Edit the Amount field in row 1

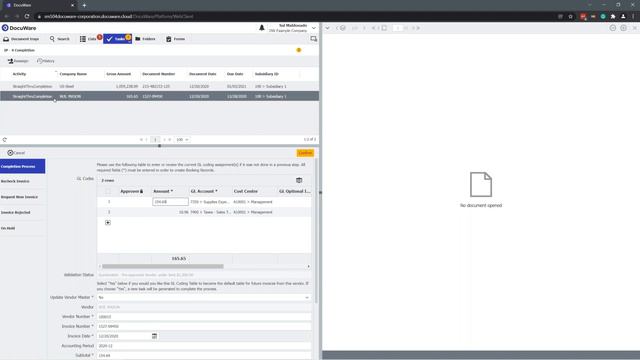click(170, 202)
